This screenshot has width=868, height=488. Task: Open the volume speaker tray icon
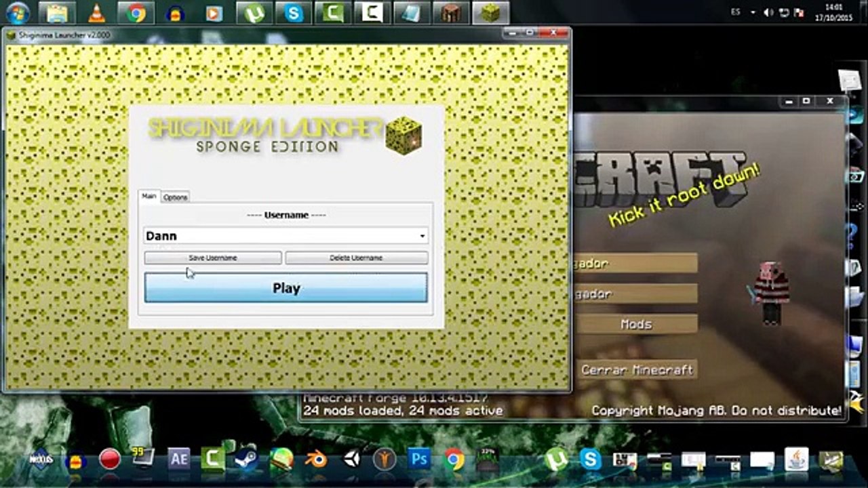pos(769,12)
